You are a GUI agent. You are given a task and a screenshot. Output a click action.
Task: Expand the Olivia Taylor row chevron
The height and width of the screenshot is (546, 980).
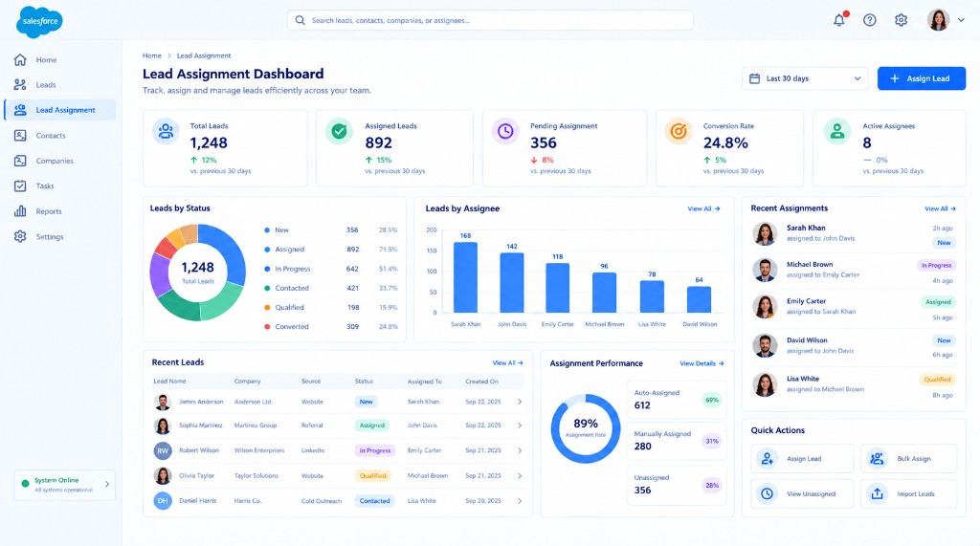520,476
